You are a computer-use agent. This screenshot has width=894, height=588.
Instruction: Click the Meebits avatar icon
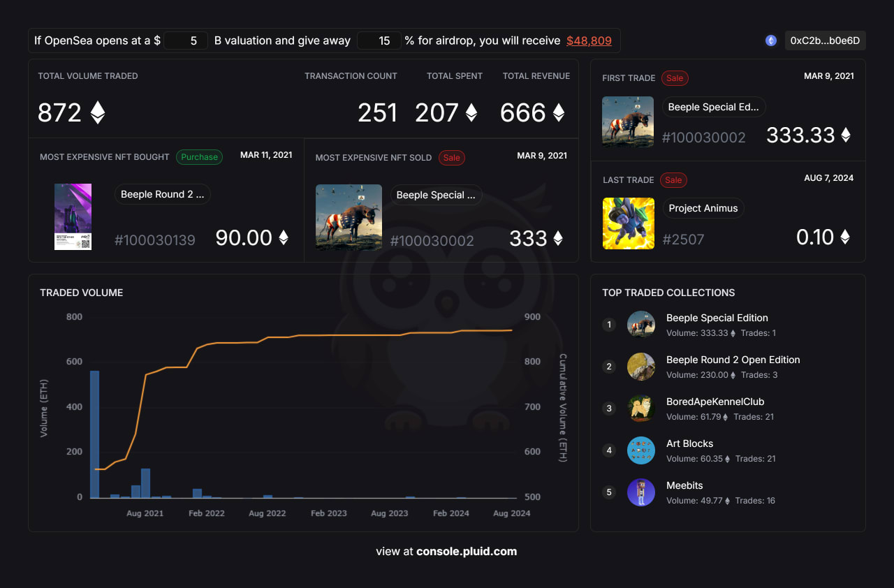[x=641, y=492]
